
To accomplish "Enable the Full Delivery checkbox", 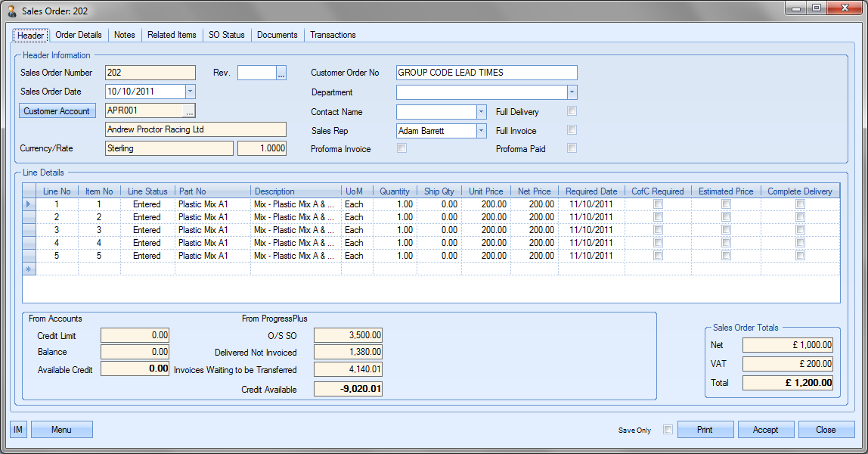I will coord(572,111).
